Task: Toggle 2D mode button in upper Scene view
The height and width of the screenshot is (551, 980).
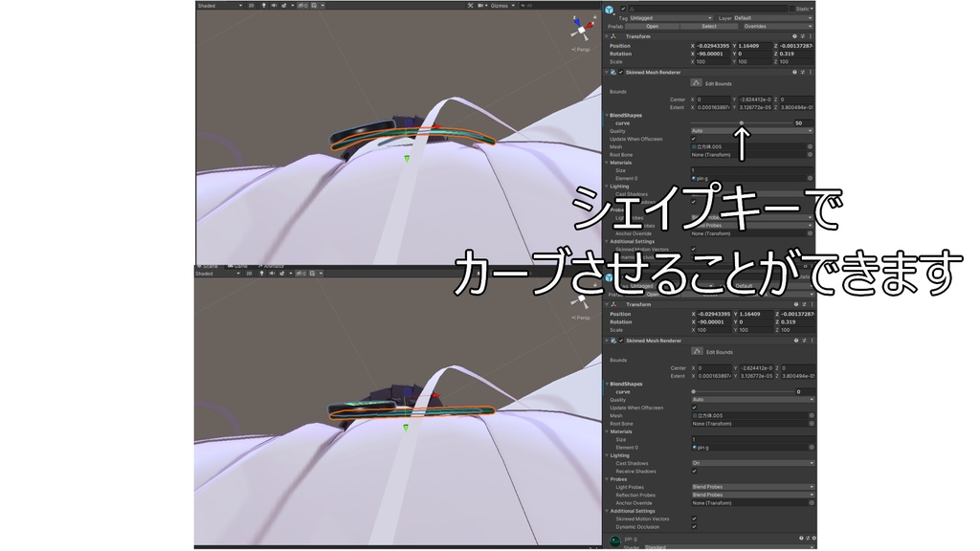Action: coord(252,5)
